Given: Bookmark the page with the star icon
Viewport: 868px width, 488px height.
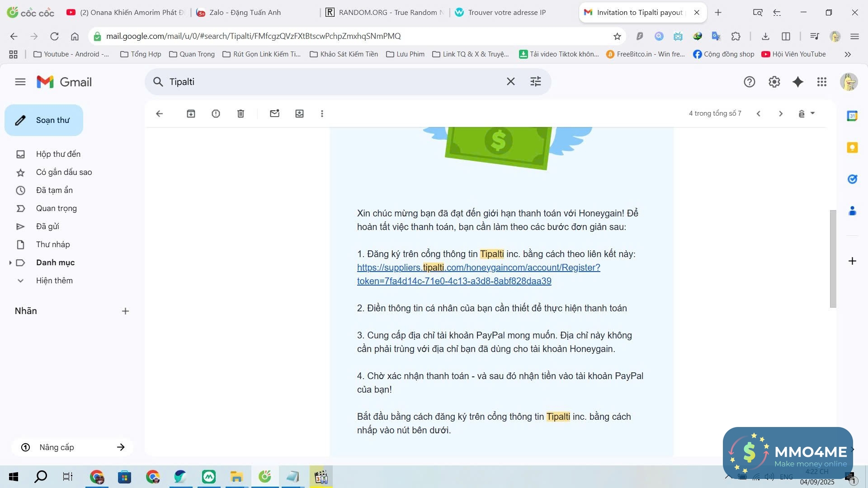Looking at the screenshot, I should (617, 36).
